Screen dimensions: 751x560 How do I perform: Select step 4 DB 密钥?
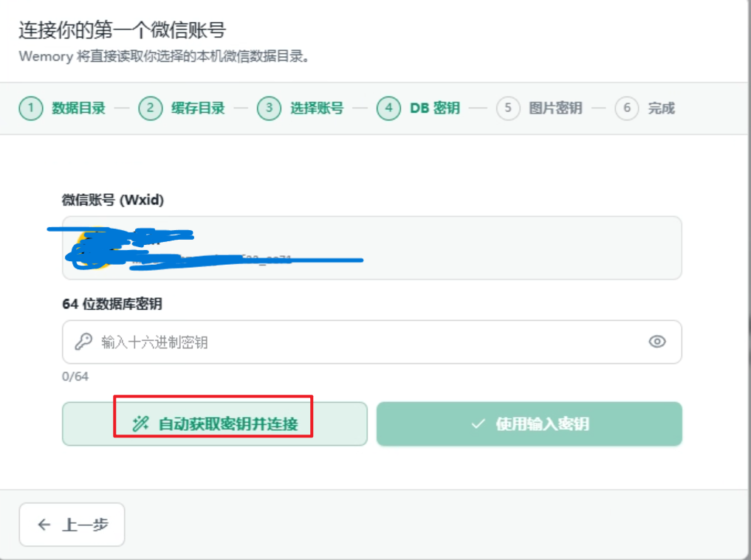[419, 108]
